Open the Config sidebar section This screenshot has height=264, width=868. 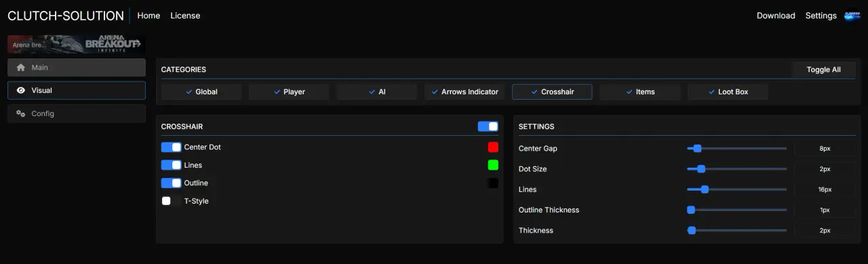(77, 113)
